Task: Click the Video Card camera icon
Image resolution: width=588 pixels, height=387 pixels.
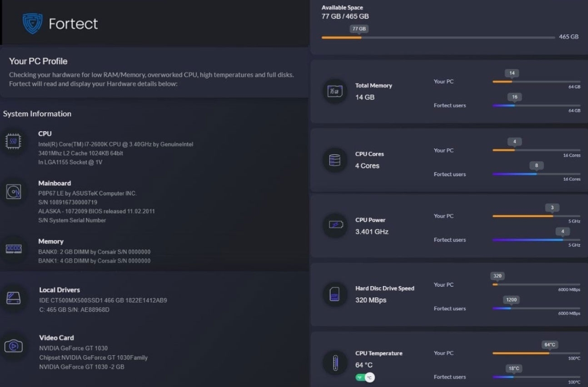Action: tap(14, 346)
